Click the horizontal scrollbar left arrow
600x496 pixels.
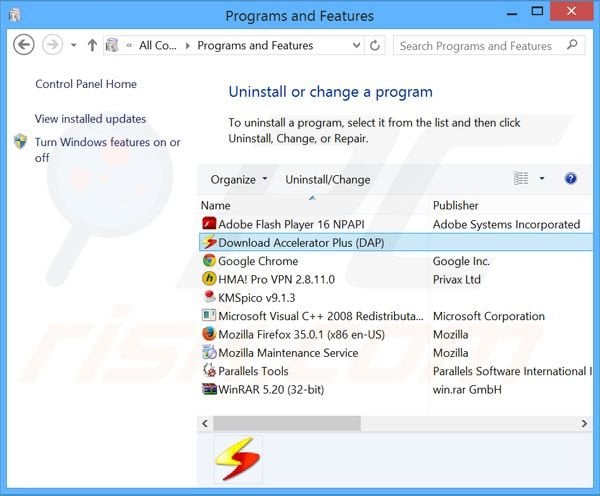[x=205, y=423]
